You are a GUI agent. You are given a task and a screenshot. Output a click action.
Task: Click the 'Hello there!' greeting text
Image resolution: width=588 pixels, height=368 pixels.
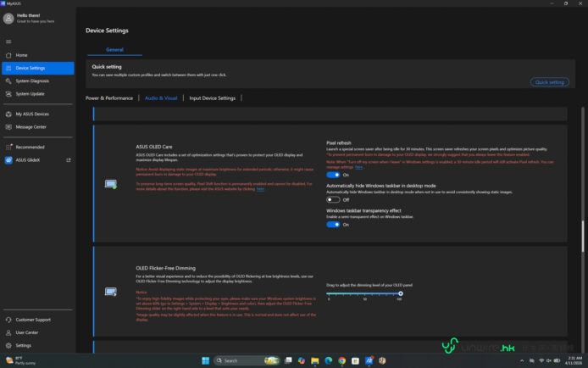pos(28,15)
